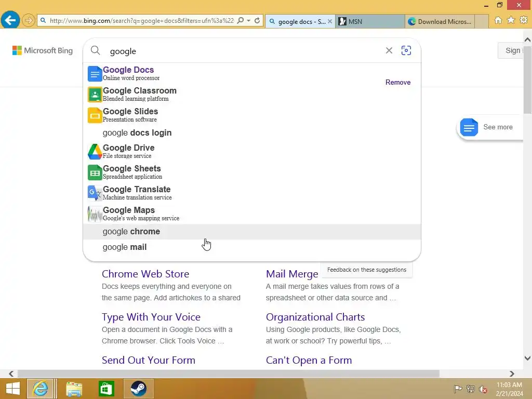Screen dimensions: 532x399
Task: Switch to the MSN tab
Action: pos(370,21)
